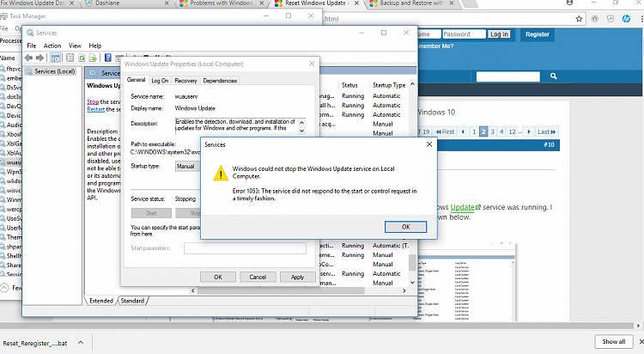Screen dimensions: 644x354
Task: Click the bookmark star in the browser address bar
Action: click(579, 19)
